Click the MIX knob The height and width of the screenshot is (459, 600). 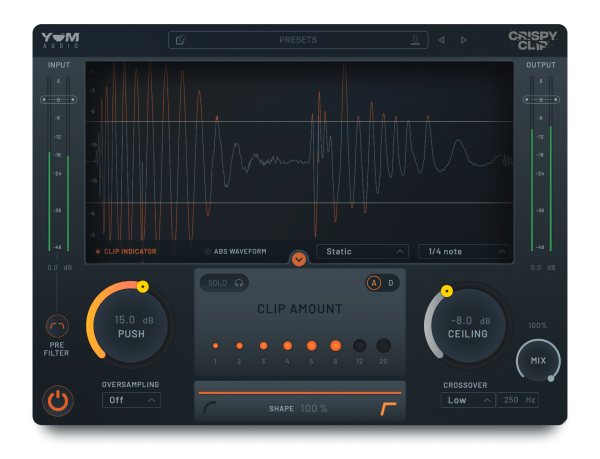pos(538,360)
